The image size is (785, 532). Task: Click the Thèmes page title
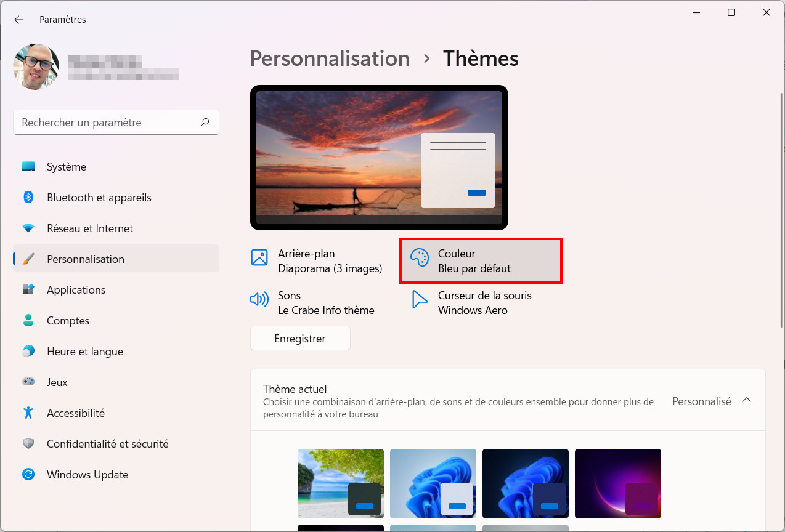[x=481, y=58]
